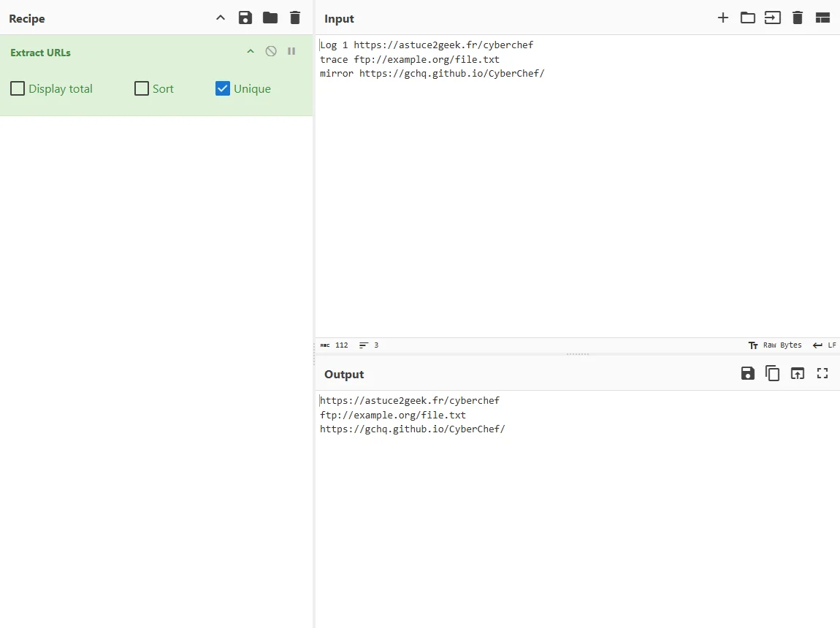Load a saved recipe with folder icon
This screenshot has width=840, height=628.
pyautogui.click(x=270, y=18)
